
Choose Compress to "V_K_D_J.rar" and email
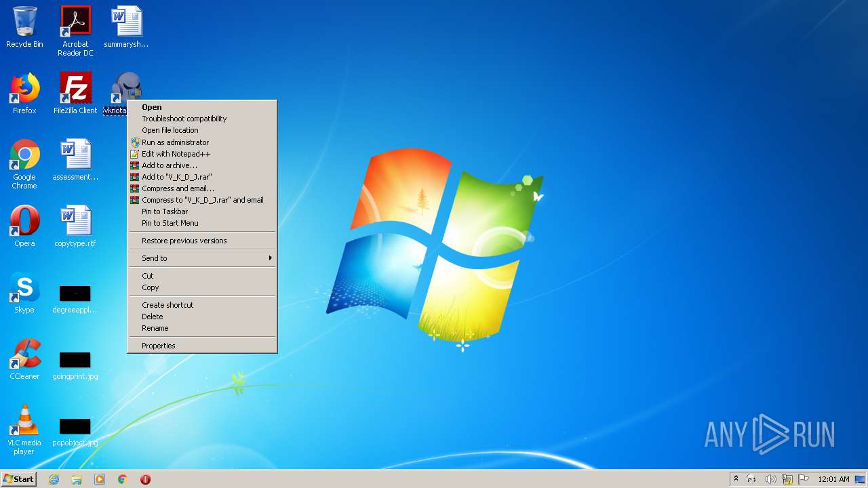[x=202, y=200]
